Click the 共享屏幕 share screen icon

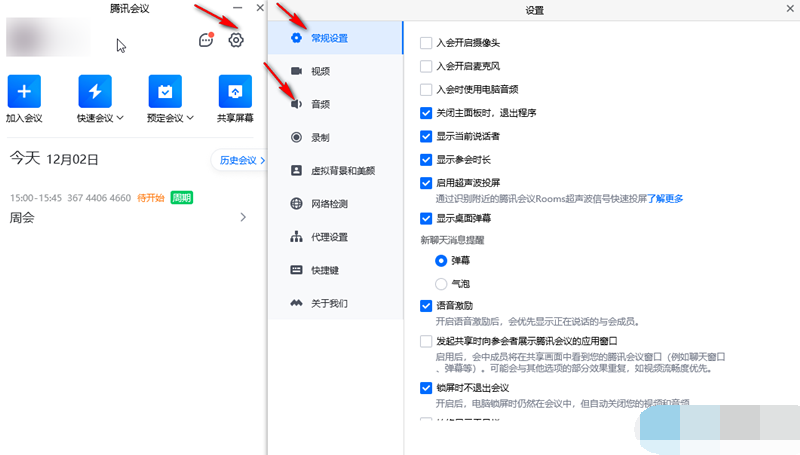click(x=235, y=92)
